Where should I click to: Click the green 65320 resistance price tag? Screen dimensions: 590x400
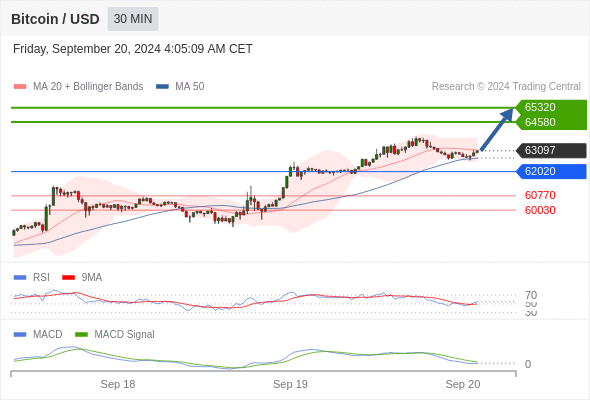point(551,107)
